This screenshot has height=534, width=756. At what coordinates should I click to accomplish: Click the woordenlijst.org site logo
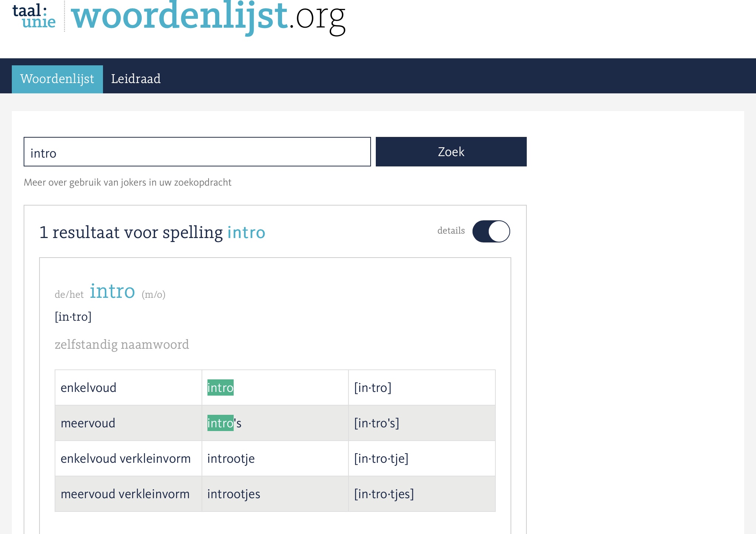click(x=208, y=17)
